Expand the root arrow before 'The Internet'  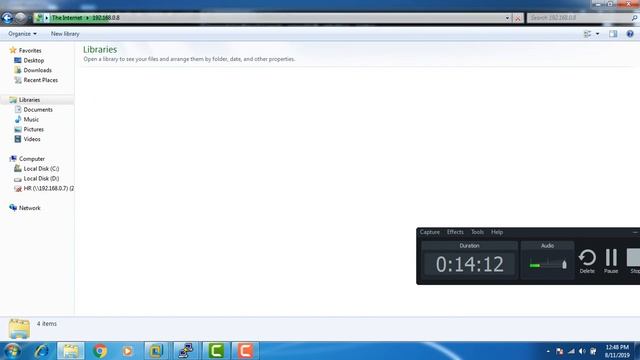point(47,18)
